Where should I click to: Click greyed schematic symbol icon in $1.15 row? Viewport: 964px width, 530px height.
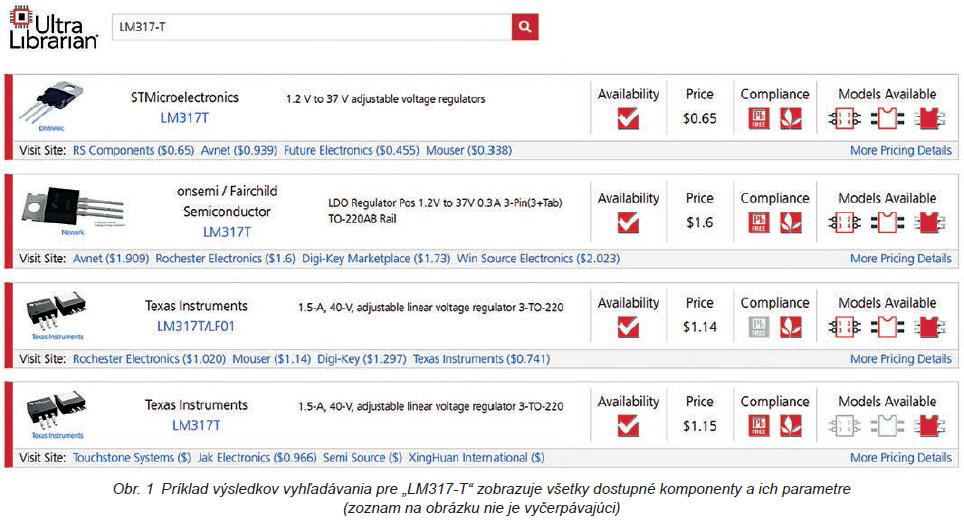click(x=844, y=425)
